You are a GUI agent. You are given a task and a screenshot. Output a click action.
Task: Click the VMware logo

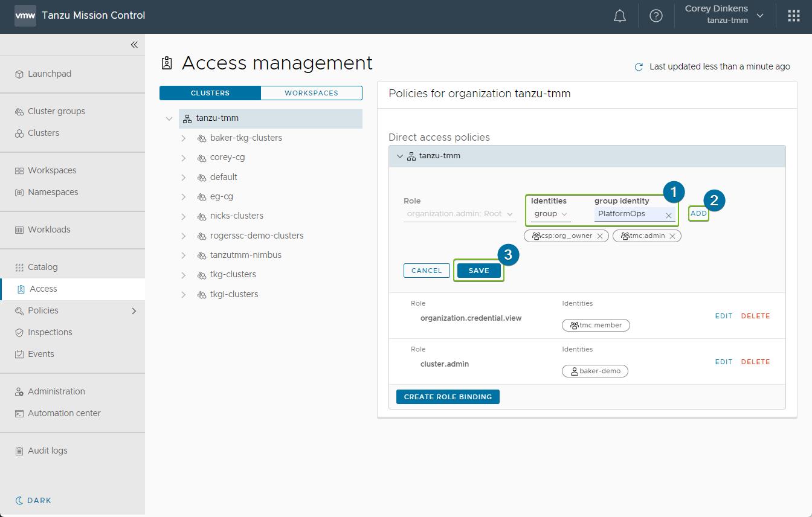(25, 16)
